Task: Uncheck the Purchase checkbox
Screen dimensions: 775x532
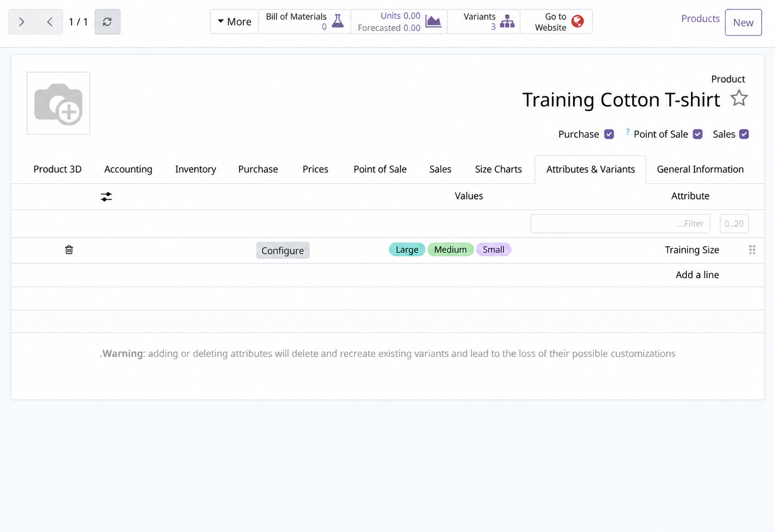Action: (609, 134)
